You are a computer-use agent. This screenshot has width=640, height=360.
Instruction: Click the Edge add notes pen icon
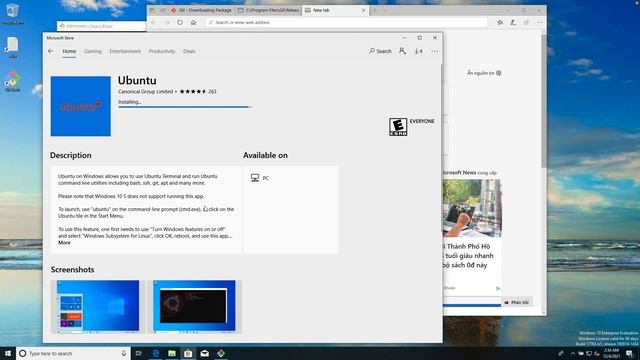pyautogui.click(x=513, y=22)
